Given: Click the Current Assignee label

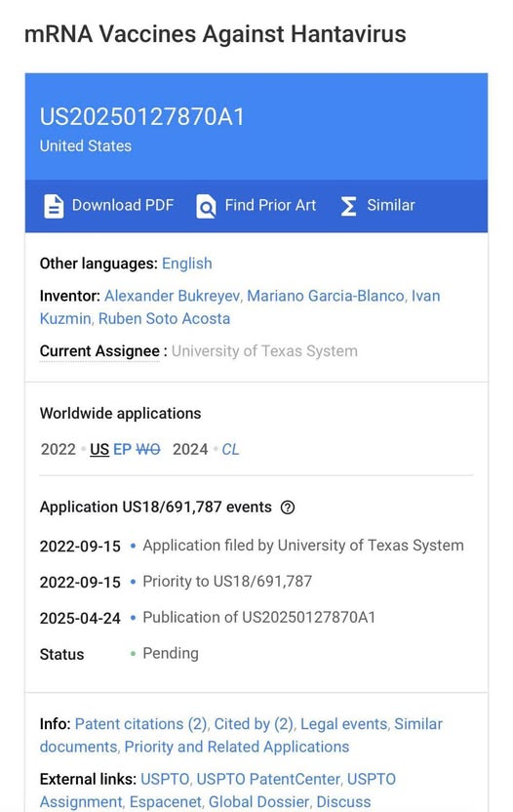Looking at the screenshot, I should click(x=99, y=351).
